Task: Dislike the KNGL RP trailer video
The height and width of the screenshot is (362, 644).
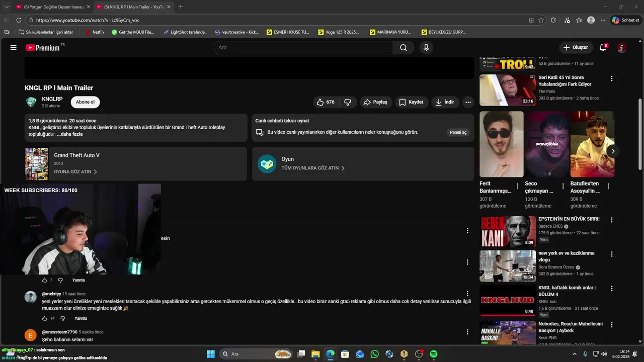Action: [348, 102]
